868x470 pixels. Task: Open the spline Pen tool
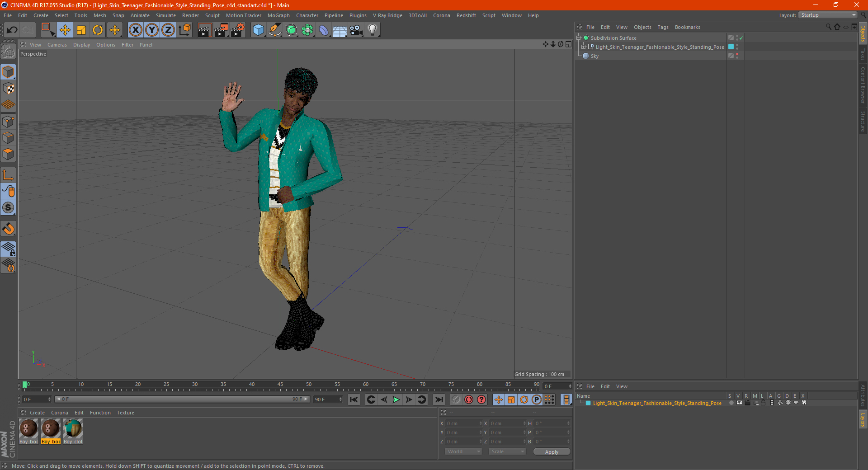(x=275, y=30)
